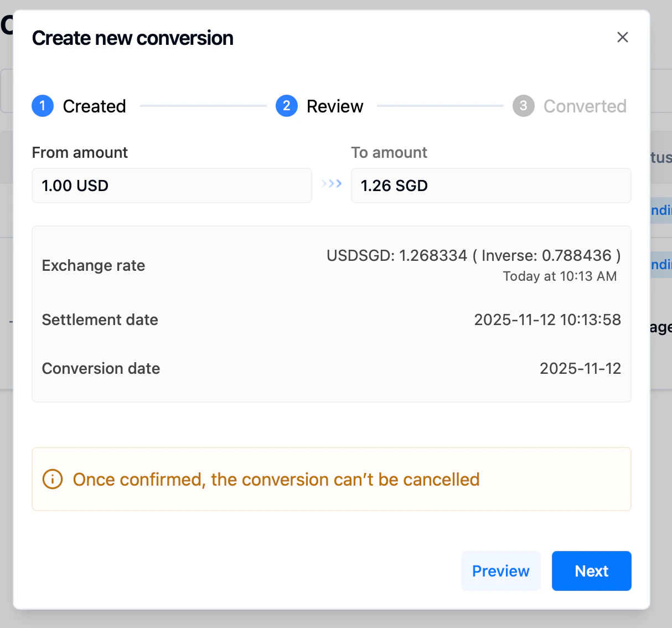Click the "Once confirmed" warning message
This screenshot has height=628, width=672.
(276, 480)
